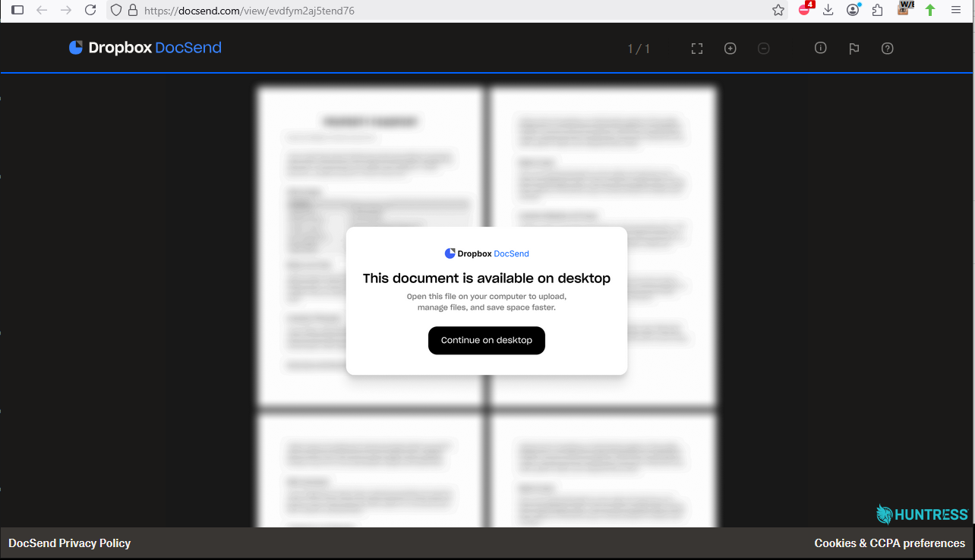The width and height of the screenshot is (975, 560).
Task: Click the blurred bottom-left document page
Action: [370, 470]
